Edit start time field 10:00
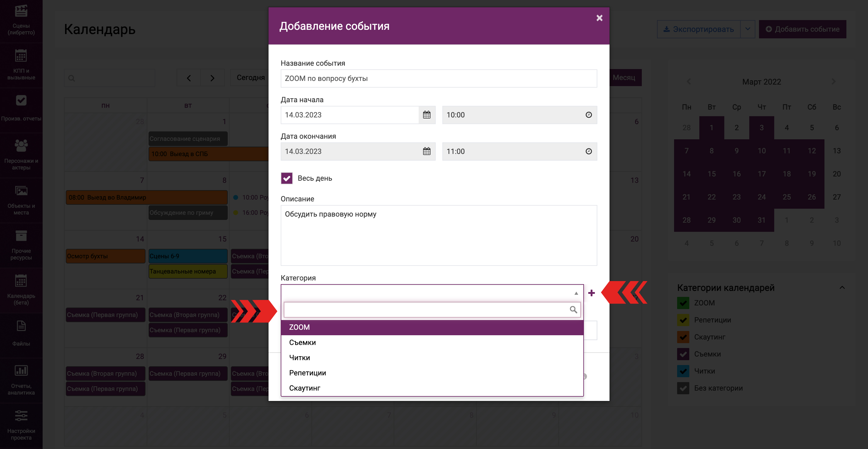This screenshot has height=449, width=868. point(520,115)
